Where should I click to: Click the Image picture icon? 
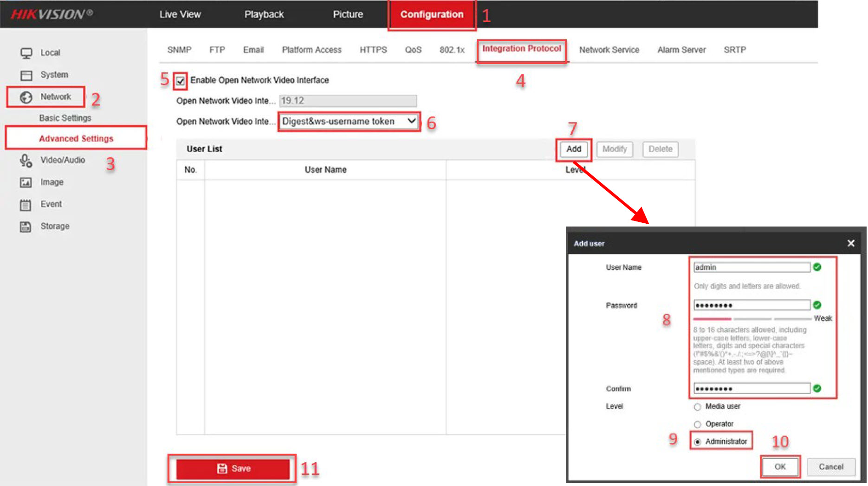tap(26, 182)
